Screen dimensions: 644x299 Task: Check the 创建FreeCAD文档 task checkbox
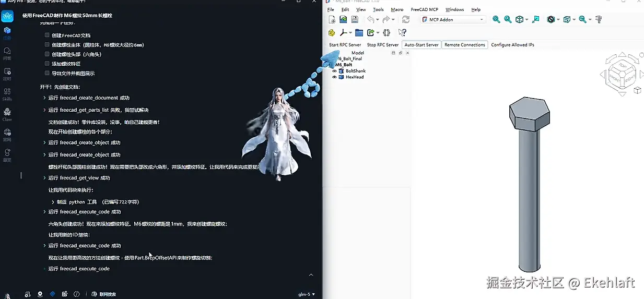click(47, 35)
